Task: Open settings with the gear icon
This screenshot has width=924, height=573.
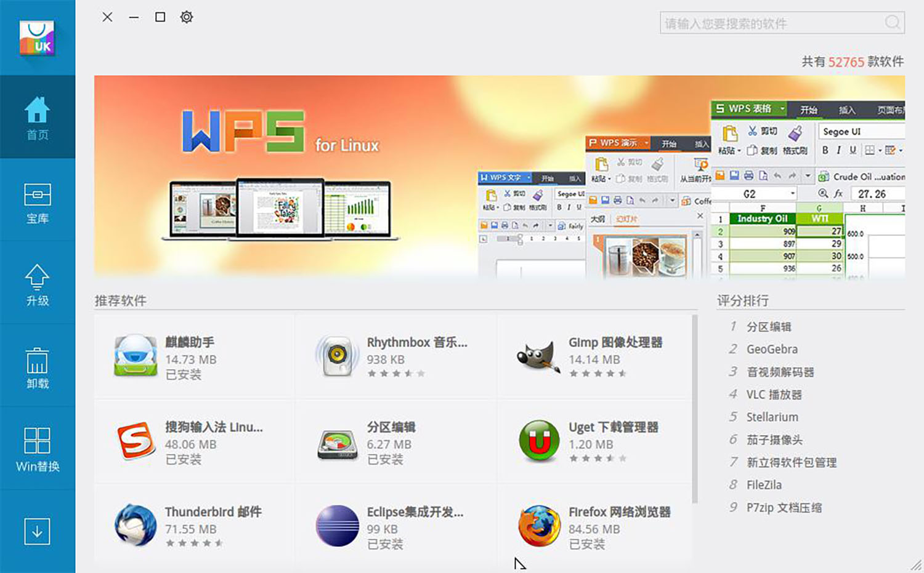Action: click(187, 17)
